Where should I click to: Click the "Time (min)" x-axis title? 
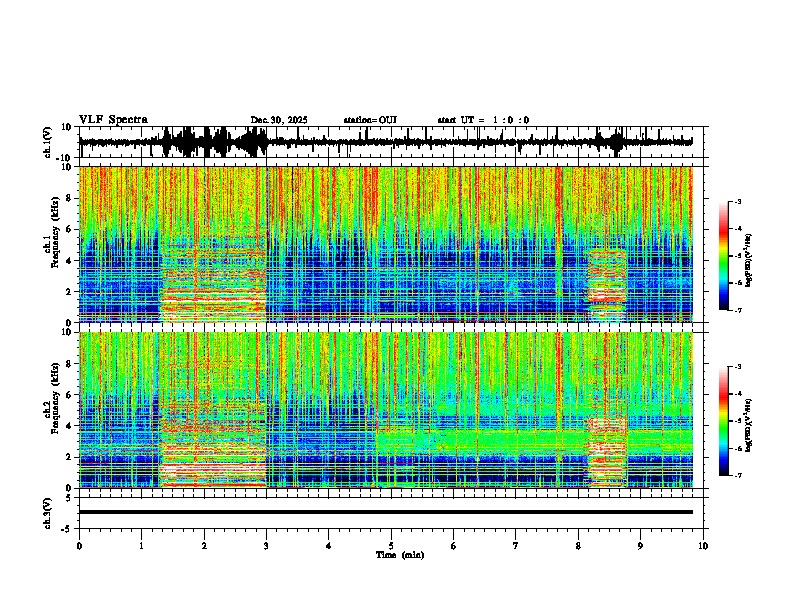(x=400, y=555)
